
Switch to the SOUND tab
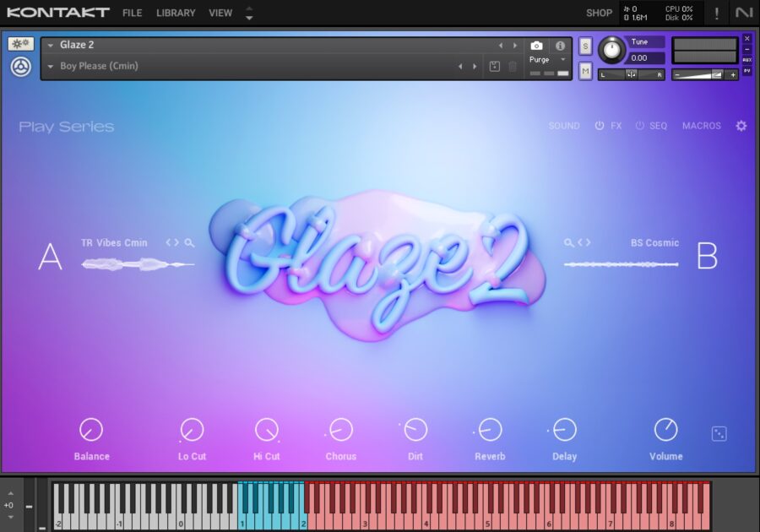pos(564,126)
